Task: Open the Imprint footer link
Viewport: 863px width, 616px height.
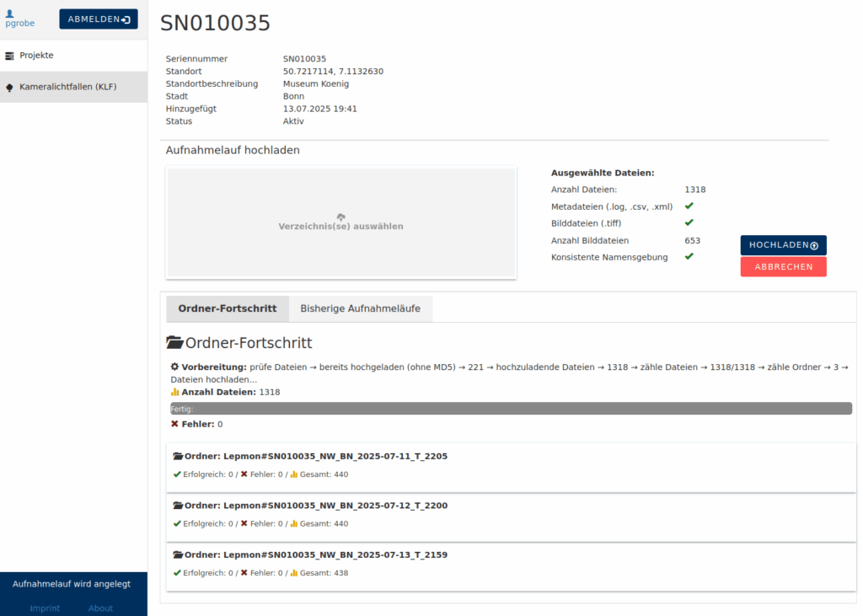Action: 45,608
